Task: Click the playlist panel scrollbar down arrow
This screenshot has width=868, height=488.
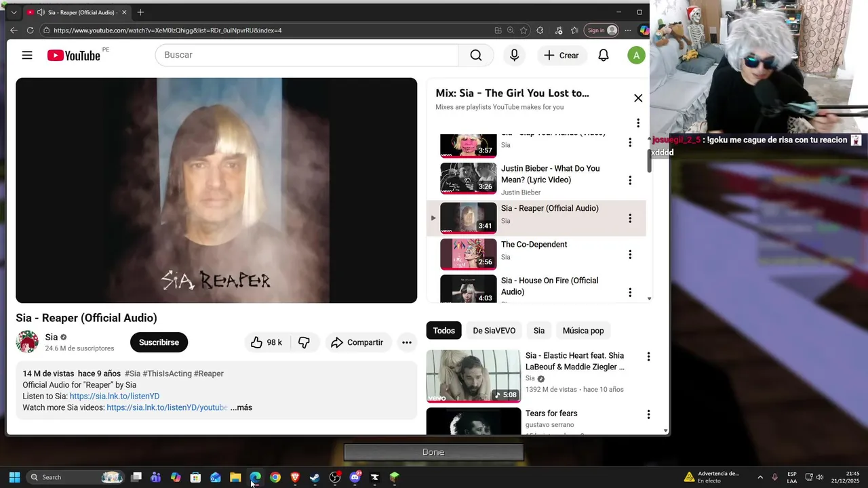Action: (649, 298)
